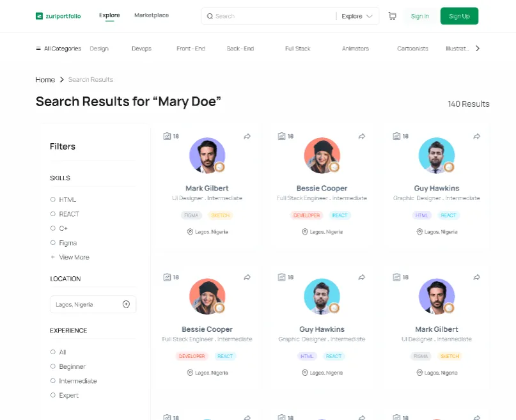Share first-row Guy Hawkins' profile card
Viewport: 516px width, 420px height.
point(476,136)
